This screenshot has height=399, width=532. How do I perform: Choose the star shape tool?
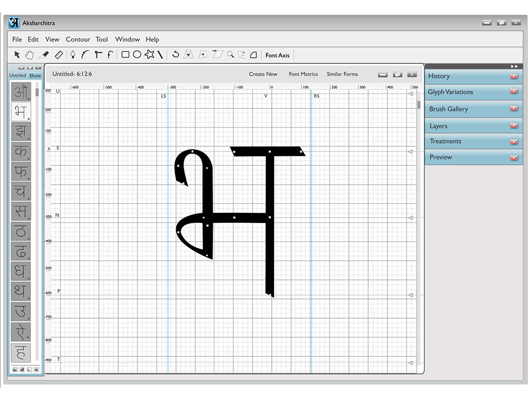tap(149, 54)
